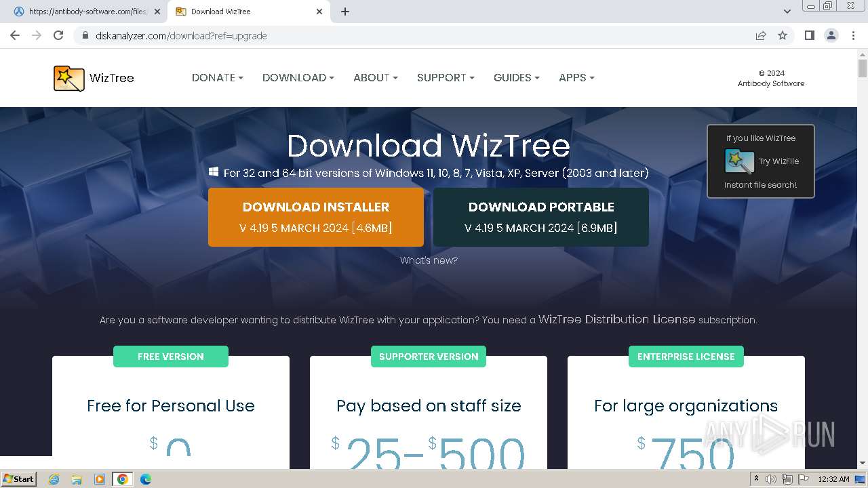The image size is (868, 488).
Task: Click the Action Center flag icon
Action: pos(804,479)
